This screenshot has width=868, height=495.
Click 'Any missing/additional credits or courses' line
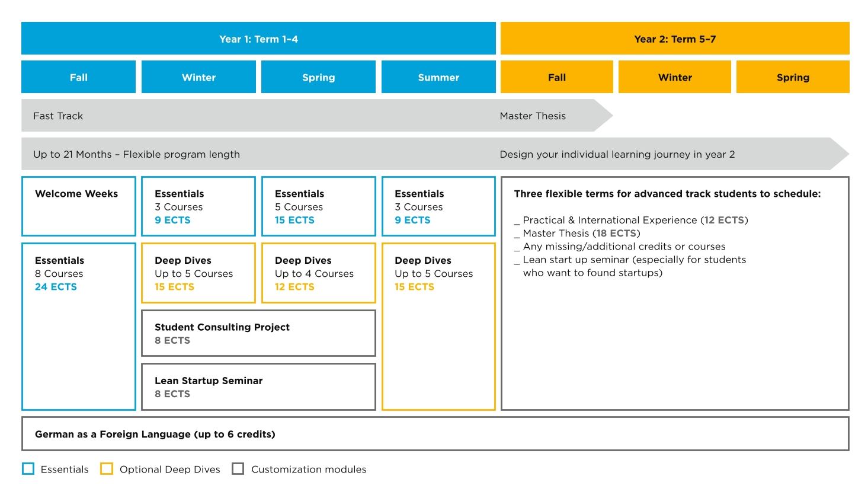pyautogui.click(x=620, y=247)
